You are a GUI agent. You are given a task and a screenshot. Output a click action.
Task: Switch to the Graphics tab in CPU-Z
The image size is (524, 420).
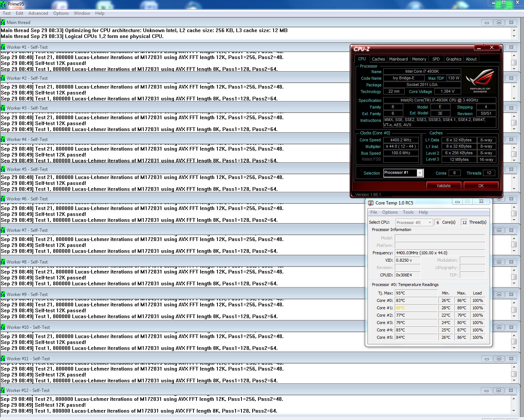(x=453, y=59)
